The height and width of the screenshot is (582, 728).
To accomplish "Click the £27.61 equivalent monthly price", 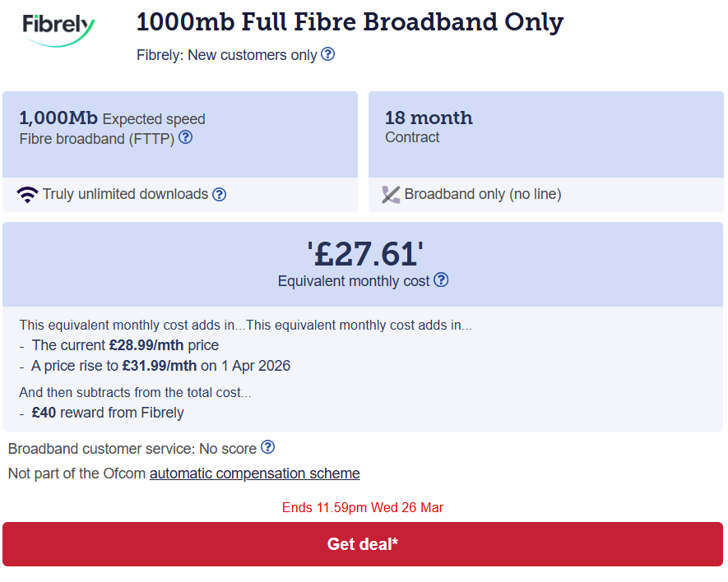I will [365, 254].
